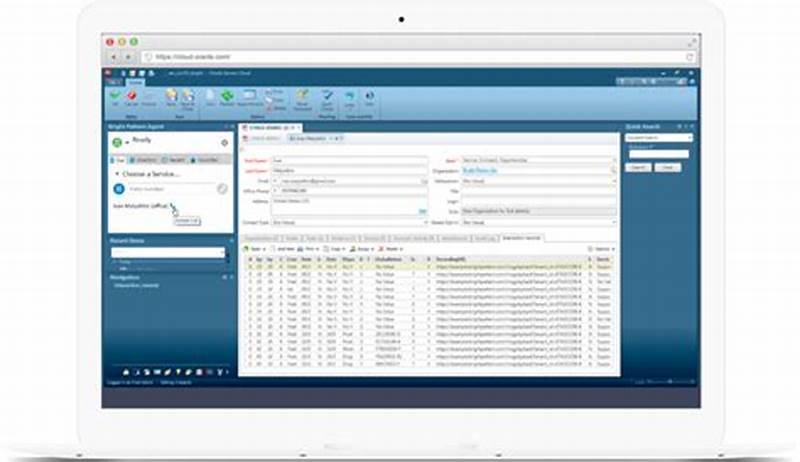The width and height of the screenshot is (800, 462).
Task: Click the small button under the phone cursor
Action: 187,221
